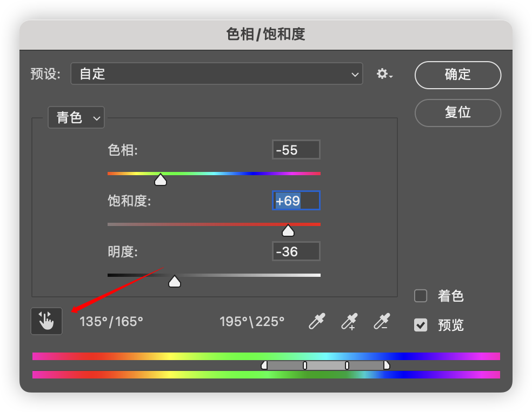Enable the 着色 colorize checkbox

click(x=421, y=296)
